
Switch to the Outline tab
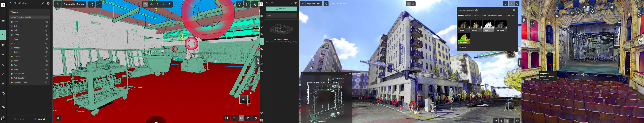pos(483,15)
